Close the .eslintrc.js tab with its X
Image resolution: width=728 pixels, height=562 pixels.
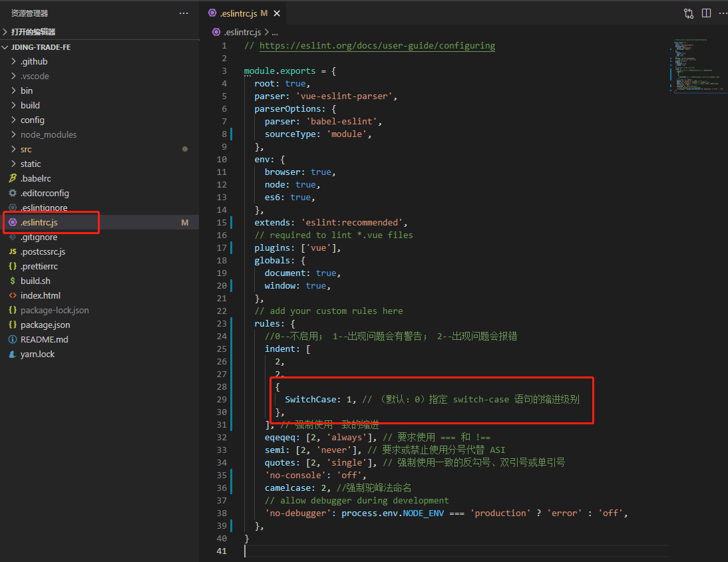tap(276, 13)
